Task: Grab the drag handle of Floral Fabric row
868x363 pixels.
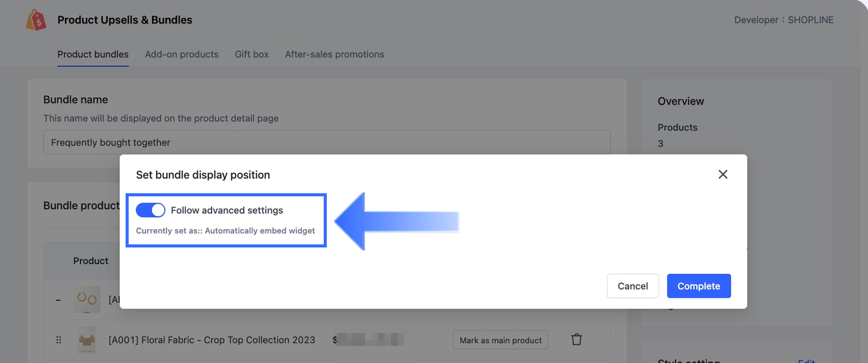Action: [59, 340]
